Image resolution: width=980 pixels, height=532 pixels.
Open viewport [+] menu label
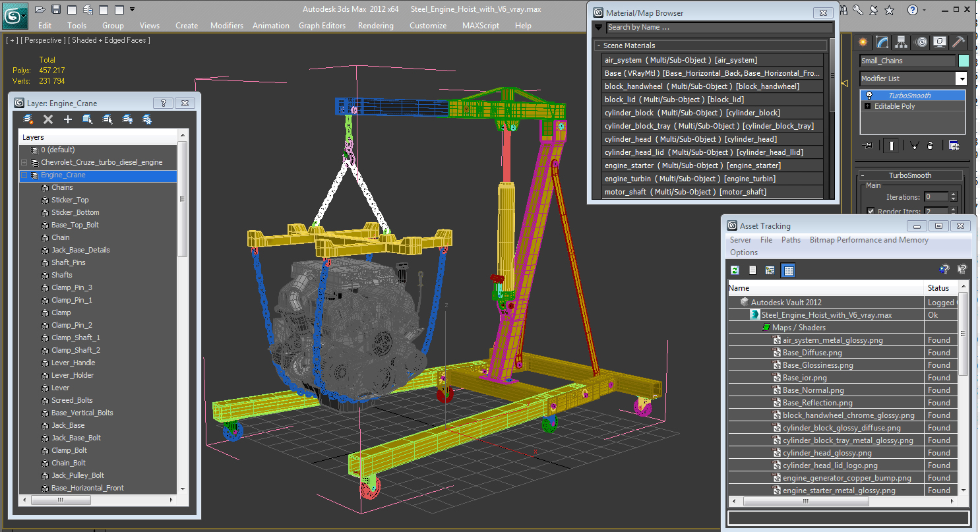11,40
